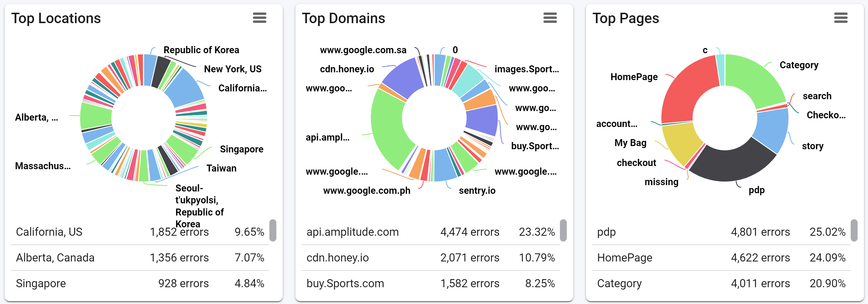The width and height of the screenshot is (868, 304).
Task: Click the Top Domains list scrollbar
Action: (563, 231)
